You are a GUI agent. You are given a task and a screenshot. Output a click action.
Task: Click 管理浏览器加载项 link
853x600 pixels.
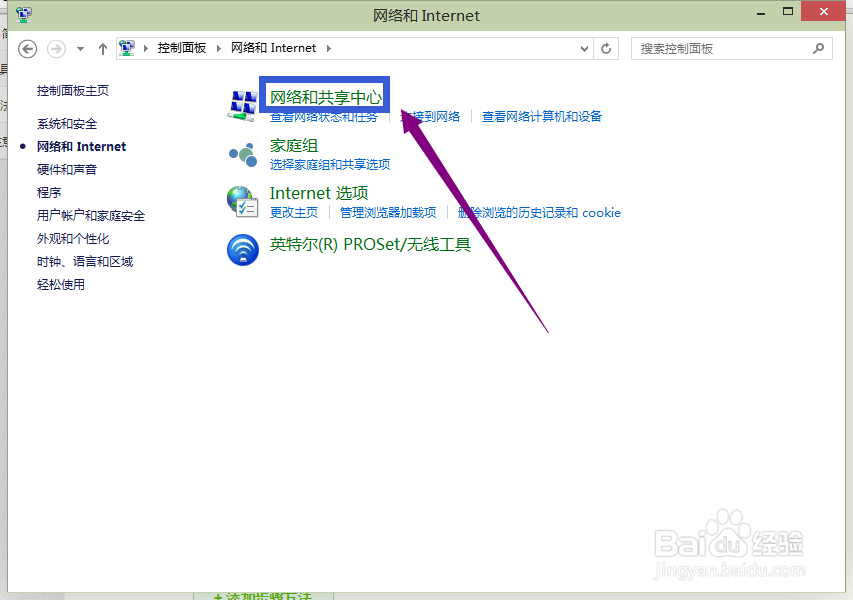[x=388, y=213]
